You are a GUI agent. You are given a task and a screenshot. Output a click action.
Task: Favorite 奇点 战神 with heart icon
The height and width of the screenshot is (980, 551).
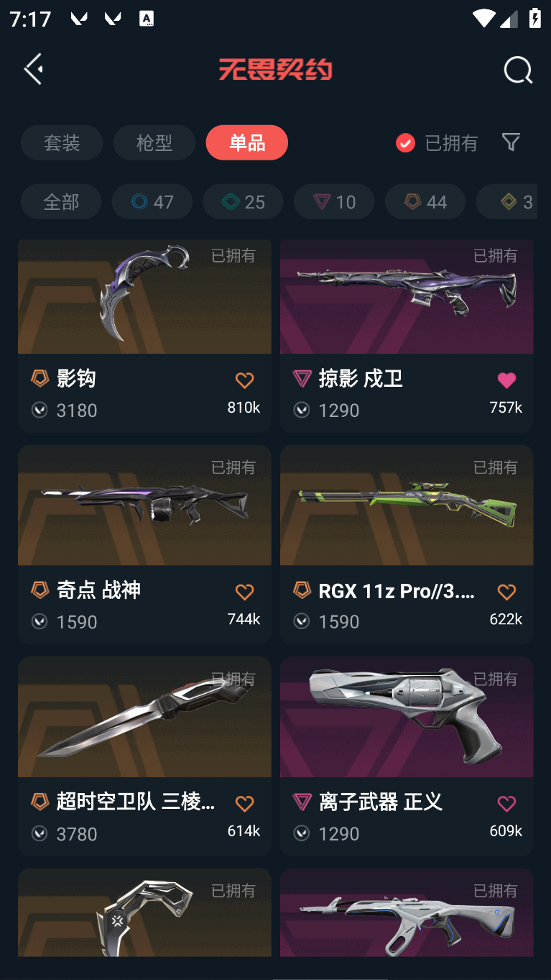[x=244, y=592]
